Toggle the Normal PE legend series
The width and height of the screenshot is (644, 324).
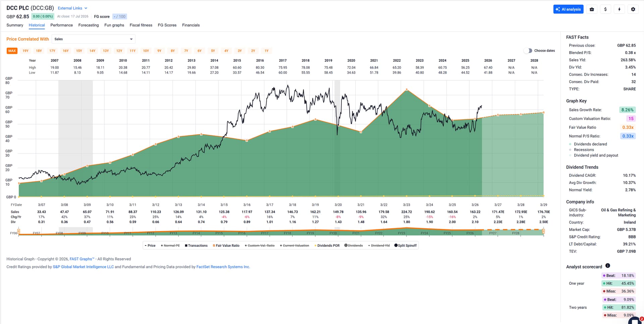coord(170,245)
